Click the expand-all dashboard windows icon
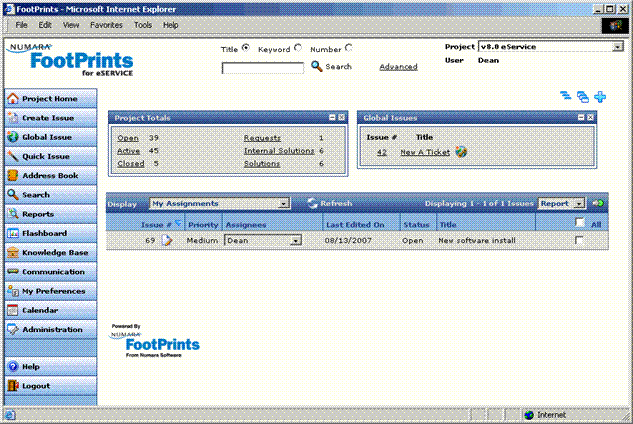633x424 pixels. click(x=583, y=97)
